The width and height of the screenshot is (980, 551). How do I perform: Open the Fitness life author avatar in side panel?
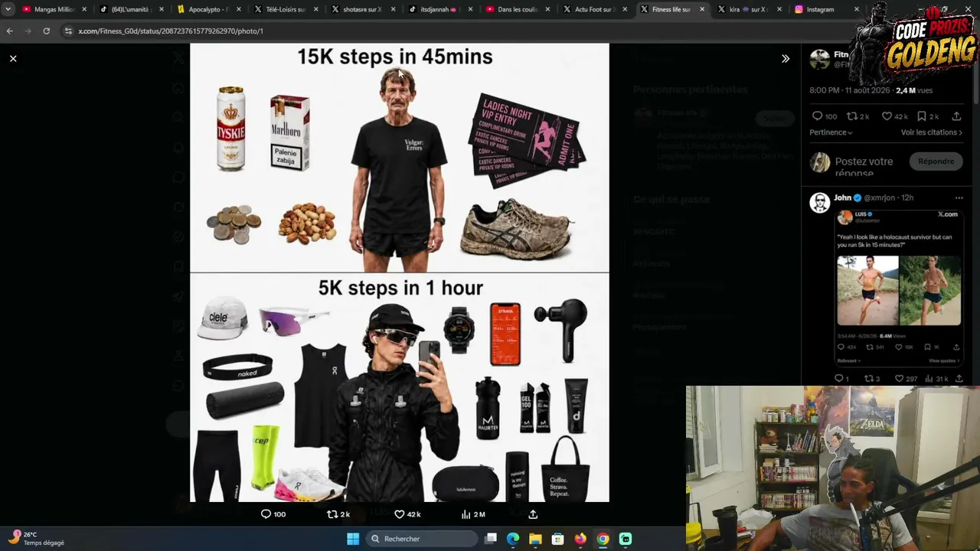820,59
